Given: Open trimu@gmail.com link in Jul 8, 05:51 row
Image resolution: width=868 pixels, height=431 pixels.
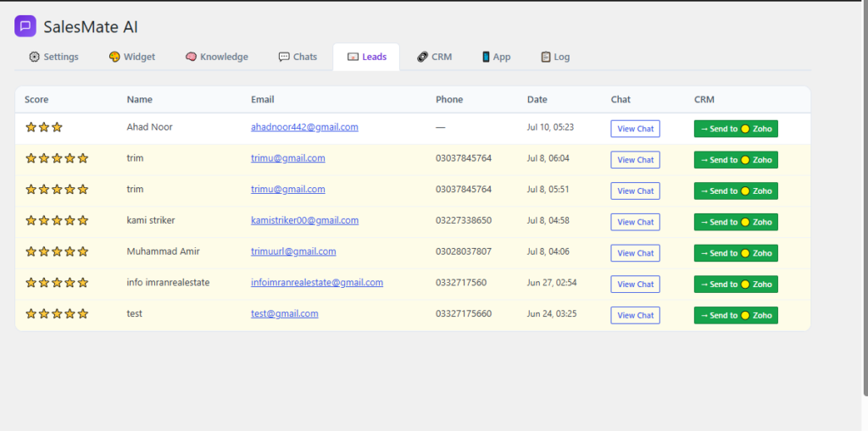Looking at the screenshot, I should (288, 189).
